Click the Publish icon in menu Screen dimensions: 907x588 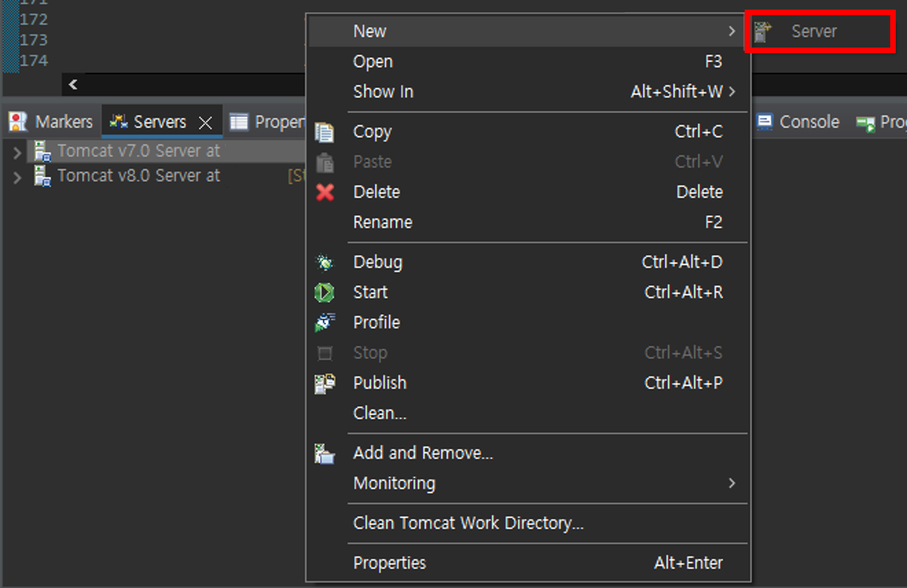pos(324,383)
